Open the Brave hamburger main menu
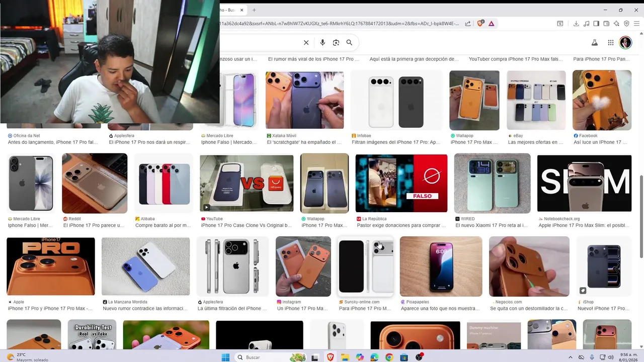The image size is (644, 362). (x=636, y=24)
